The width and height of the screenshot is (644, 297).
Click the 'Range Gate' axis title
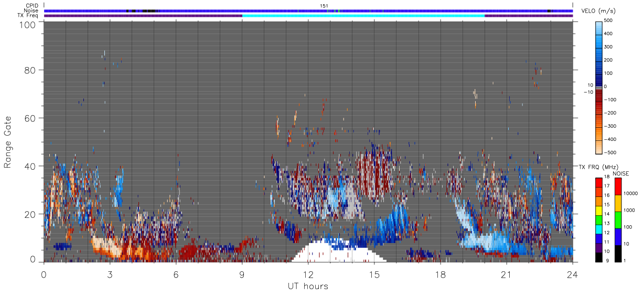[x=8, y=142]
